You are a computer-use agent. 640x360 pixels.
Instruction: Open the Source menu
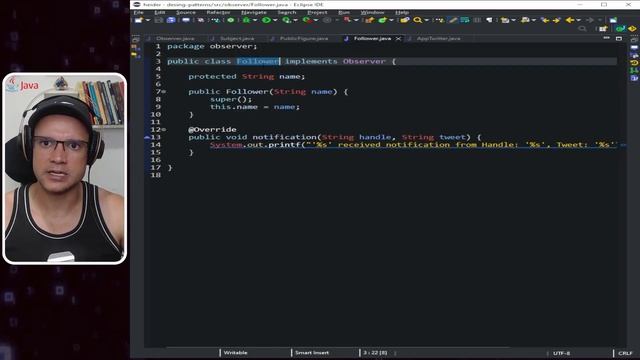[186, 12]
